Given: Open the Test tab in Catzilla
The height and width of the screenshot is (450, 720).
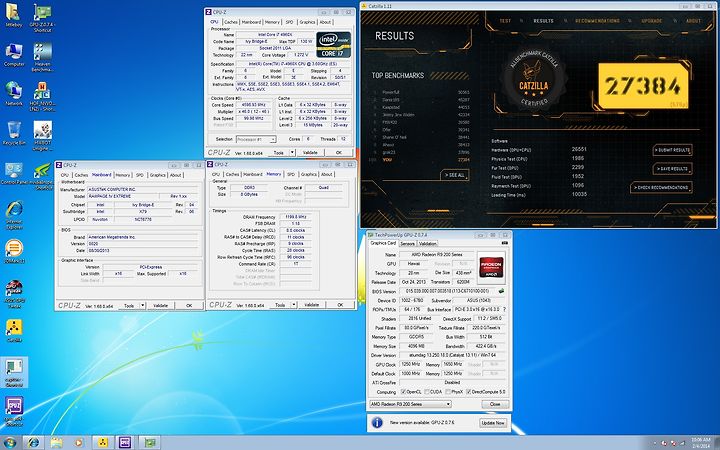Looking at the screenshot, I should click(505, 21).
